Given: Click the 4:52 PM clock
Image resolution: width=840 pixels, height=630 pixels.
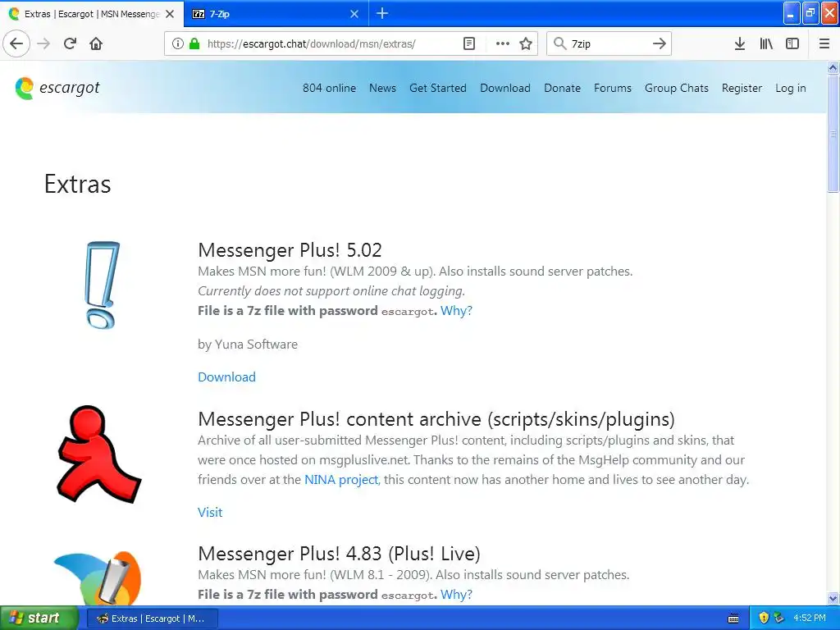Looking at the screenshot, I should pyautogui.click(x=810, y=619).
